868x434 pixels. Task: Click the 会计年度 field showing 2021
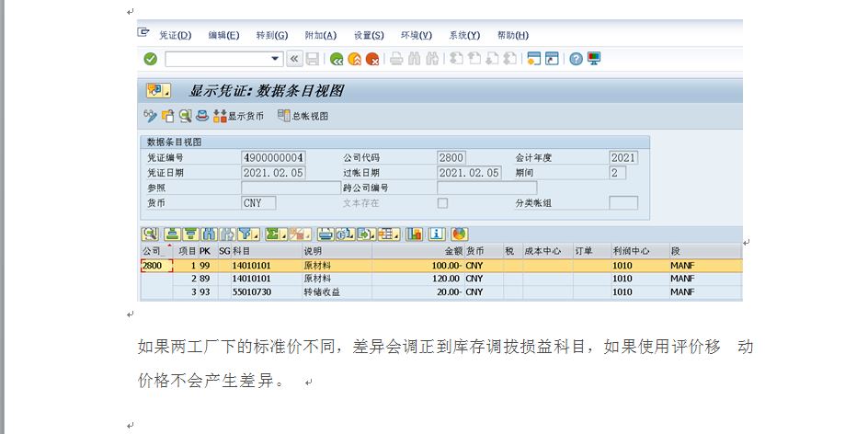coord(623,158)
